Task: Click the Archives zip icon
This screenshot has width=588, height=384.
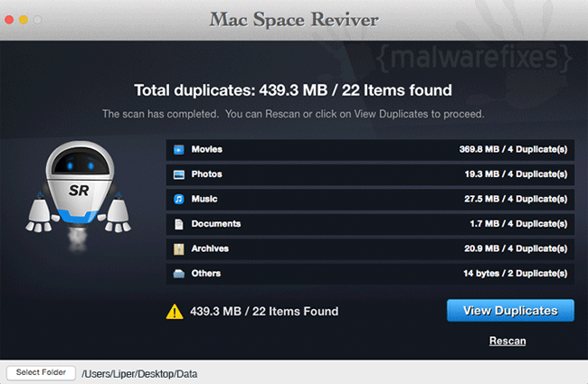Action: (x=179, y=249)
